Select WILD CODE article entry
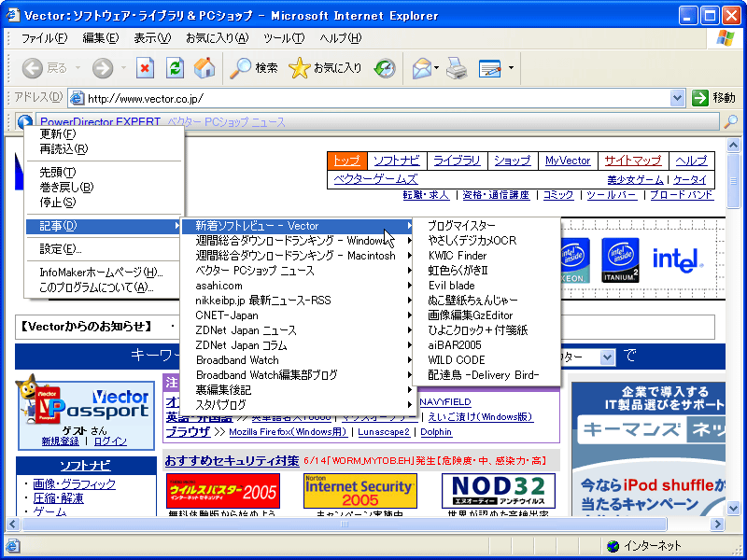The height and width of the screenshot is (560, 747). pos(486,360)
